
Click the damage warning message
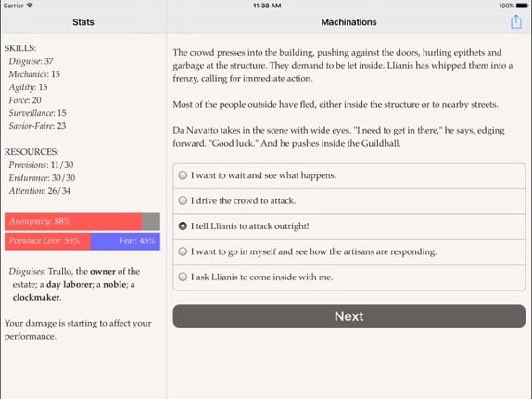[x=78, y=329]
